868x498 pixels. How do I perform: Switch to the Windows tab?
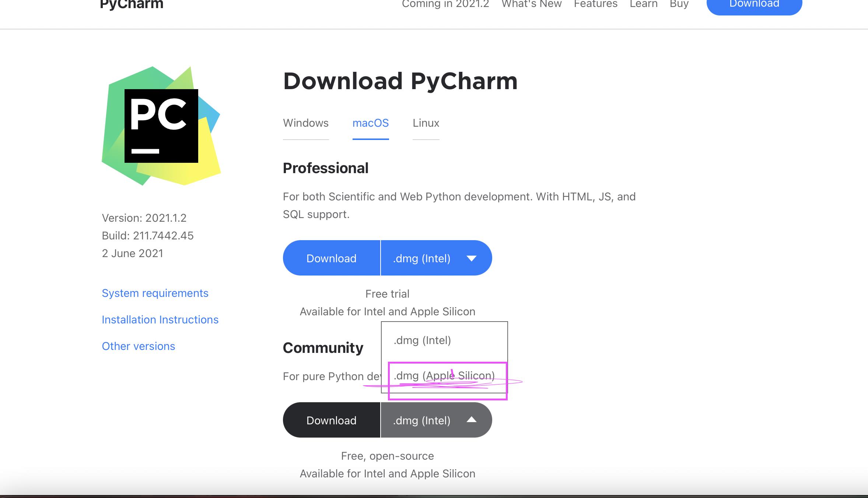click(306, 123)
